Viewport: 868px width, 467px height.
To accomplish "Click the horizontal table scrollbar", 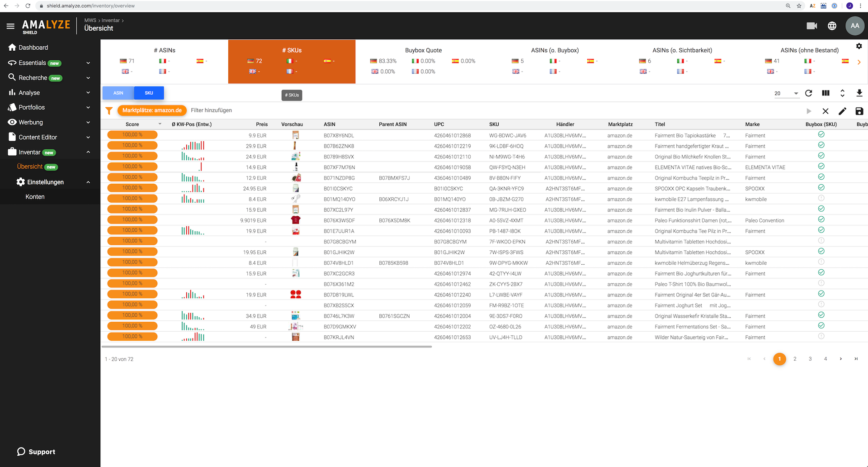I will 267,347.
